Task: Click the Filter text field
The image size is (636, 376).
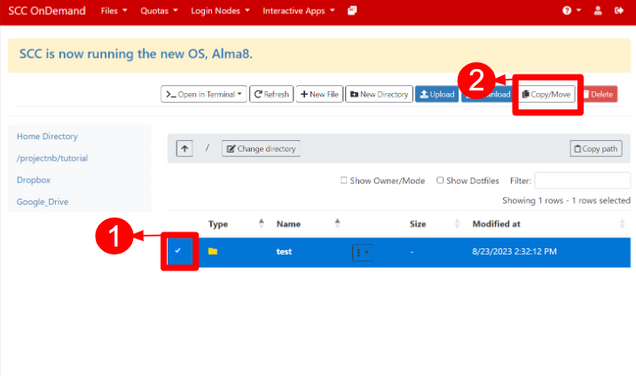Action: tap(582, 180)
